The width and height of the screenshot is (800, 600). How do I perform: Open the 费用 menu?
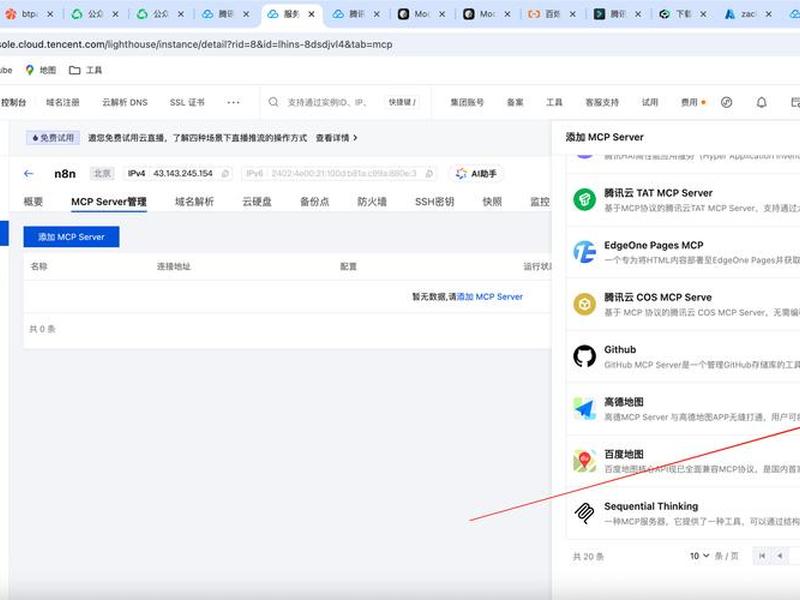[689, 103]
